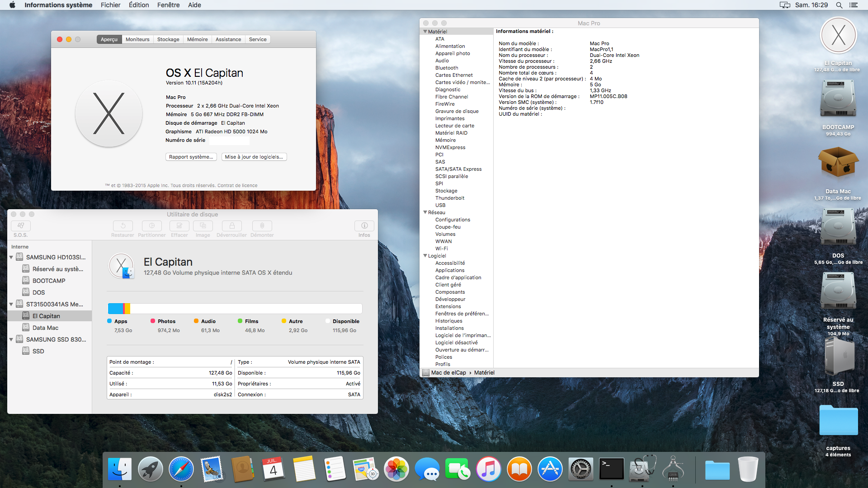This screenshot has height=488, width=868.
Task: Click 'Mac de elCap' in the path bar
Action: (x=448, y=373)
